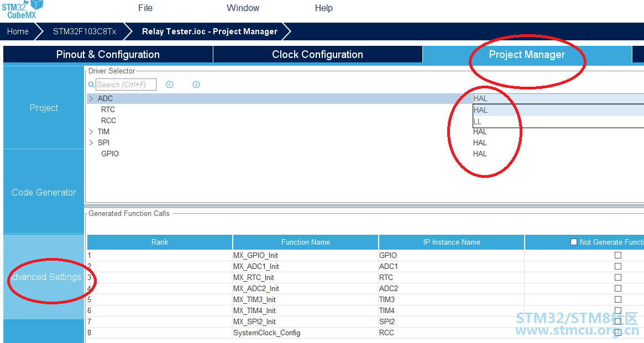Open TIM driver HAL dropdown
Image resolution: width=644 pixels, height=343 pixels.
[x=480, y=131]
